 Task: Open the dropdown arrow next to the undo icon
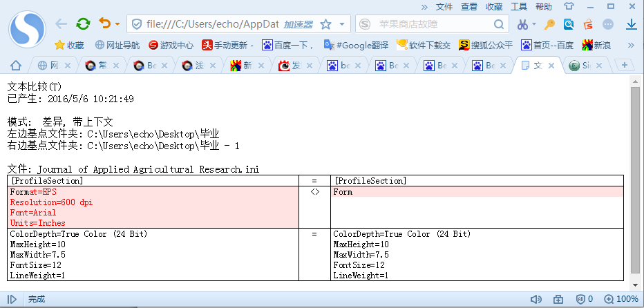117,25
